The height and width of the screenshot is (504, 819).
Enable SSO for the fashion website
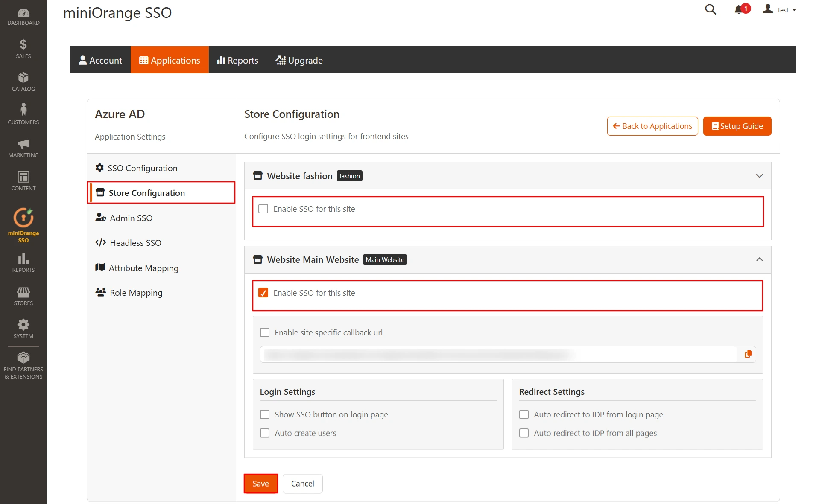(263, 209)
